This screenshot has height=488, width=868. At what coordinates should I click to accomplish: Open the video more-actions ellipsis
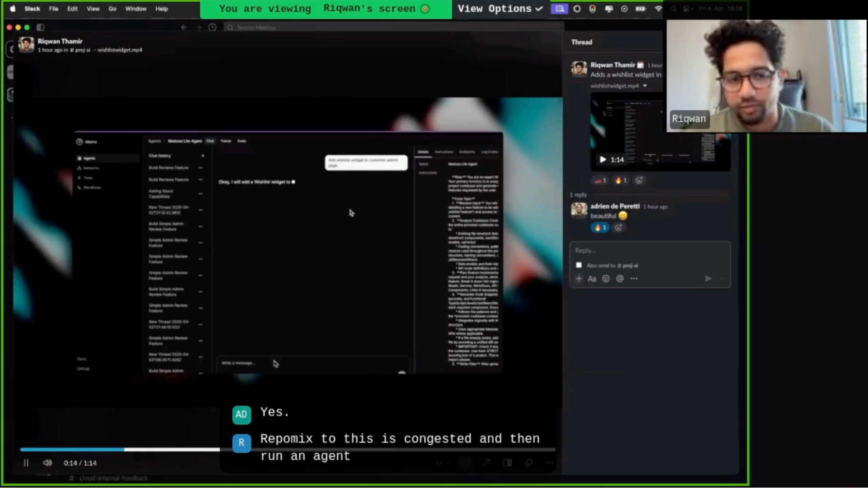pos(549,463)
